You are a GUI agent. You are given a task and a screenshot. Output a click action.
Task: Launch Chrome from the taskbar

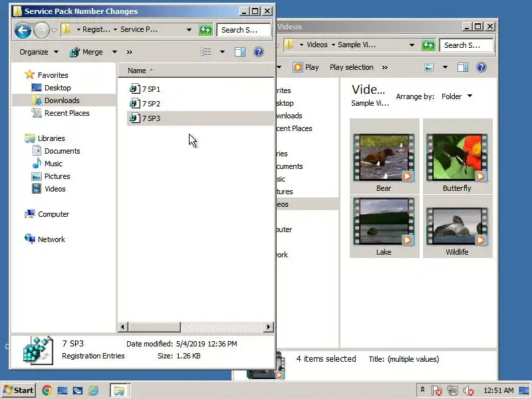coord(47,390)
